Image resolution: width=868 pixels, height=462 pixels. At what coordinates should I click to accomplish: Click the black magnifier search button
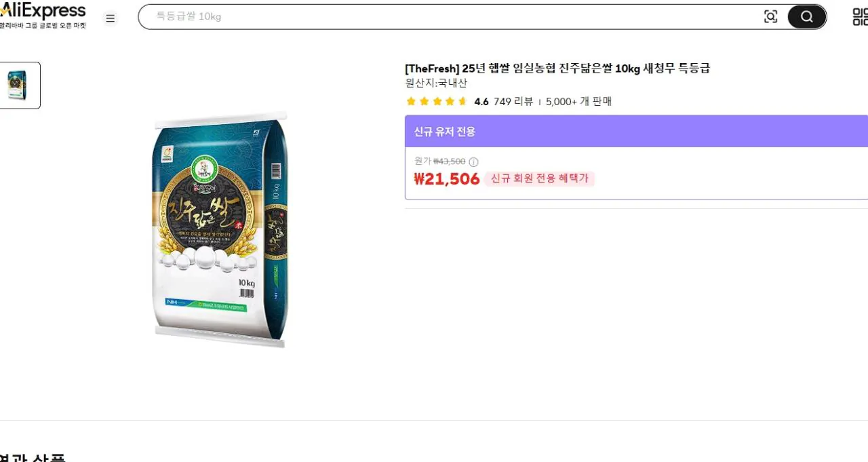click(x=806, y=17)
